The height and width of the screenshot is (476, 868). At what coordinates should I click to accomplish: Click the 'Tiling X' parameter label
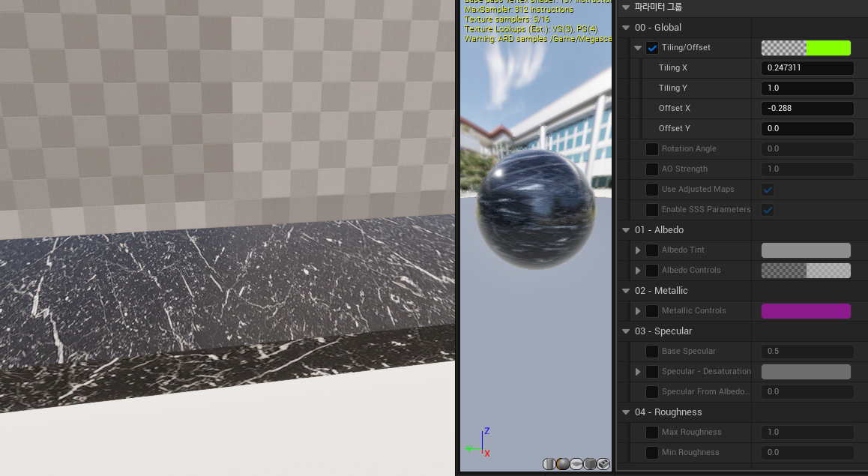coord(672,67)
